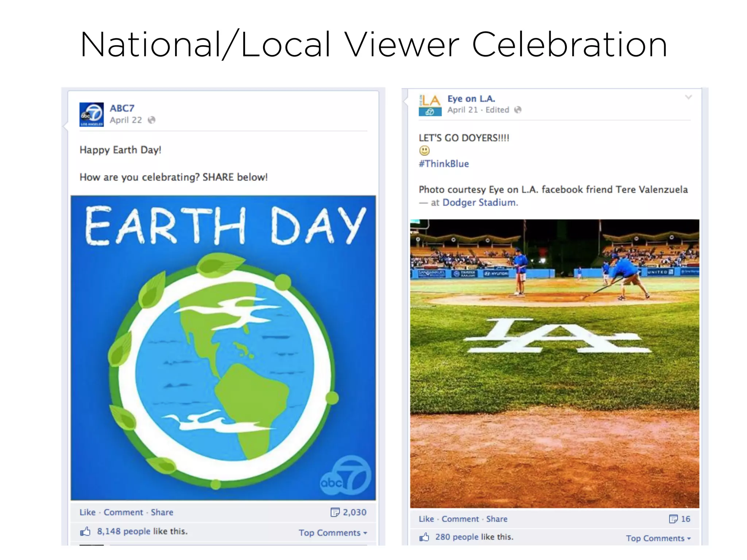
Task: Click the comment count icon showing 16
Action: 673,519
